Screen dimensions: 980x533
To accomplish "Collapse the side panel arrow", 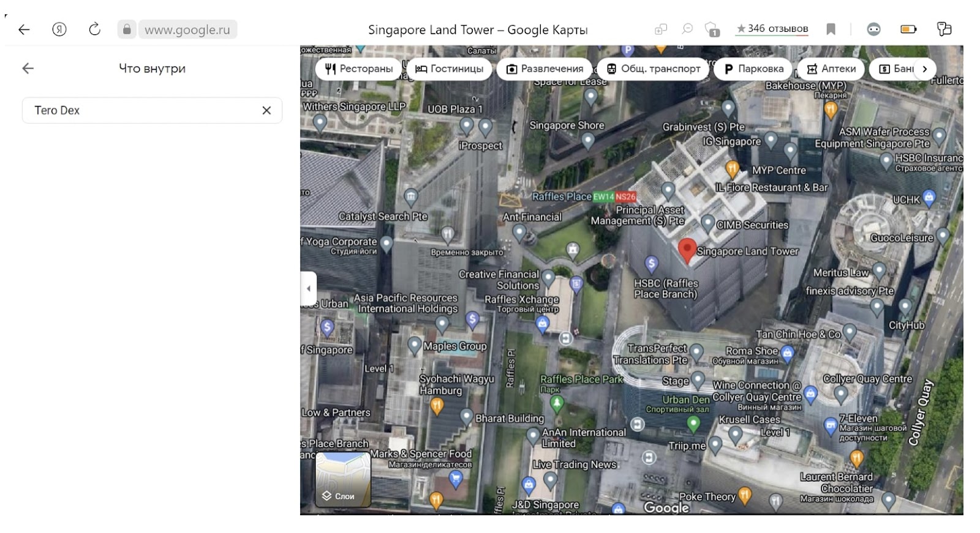I will coord(309,288).
